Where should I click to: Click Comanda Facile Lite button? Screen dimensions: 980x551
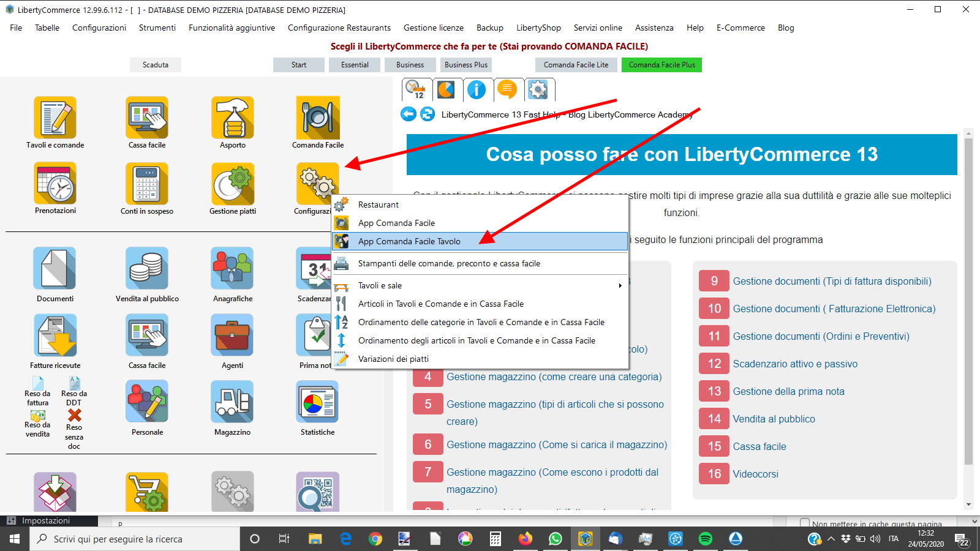576,65
